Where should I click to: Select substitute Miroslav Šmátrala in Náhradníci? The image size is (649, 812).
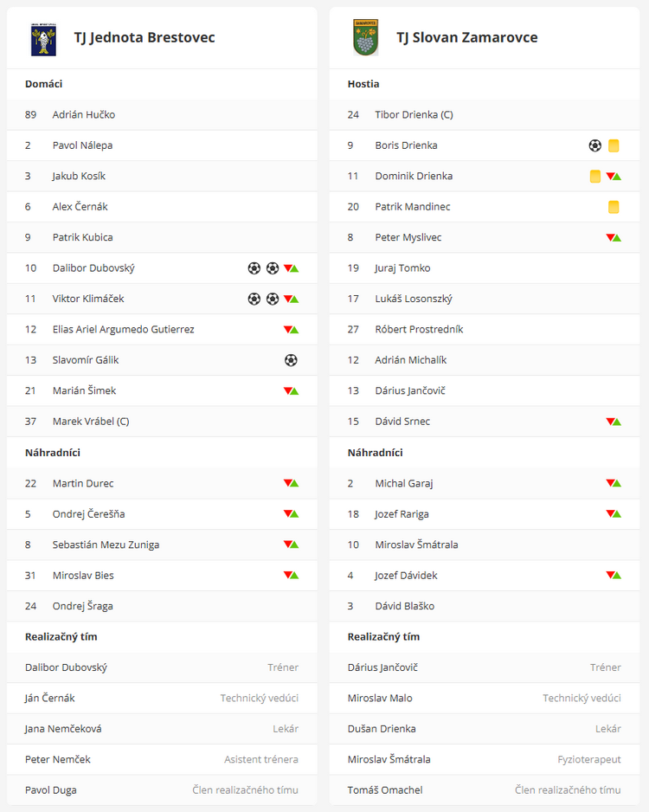point(416,545)
